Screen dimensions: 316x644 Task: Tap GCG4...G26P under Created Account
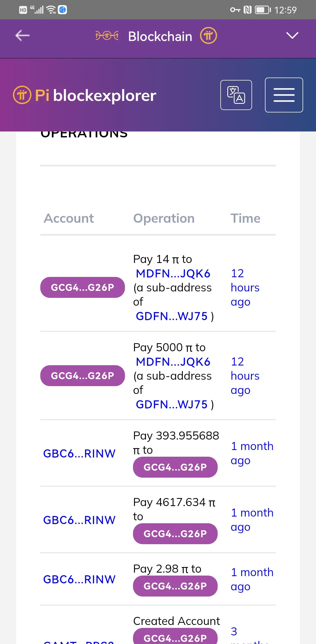[175, 637]
